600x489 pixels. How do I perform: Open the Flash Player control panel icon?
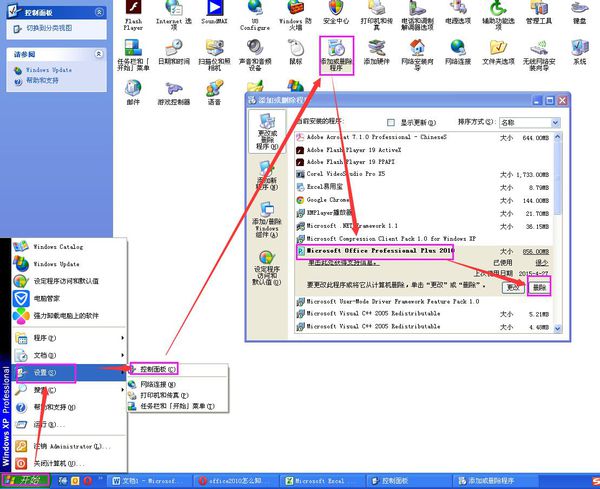[x=133, y=15]
